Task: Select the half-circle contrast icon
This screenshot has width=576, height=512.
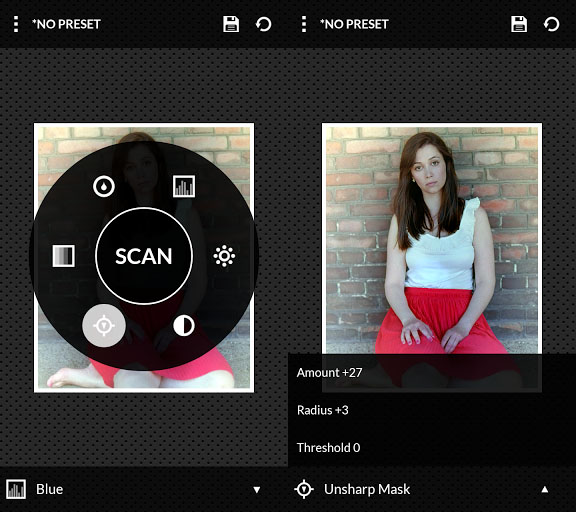Action: (x=184, y=325)
